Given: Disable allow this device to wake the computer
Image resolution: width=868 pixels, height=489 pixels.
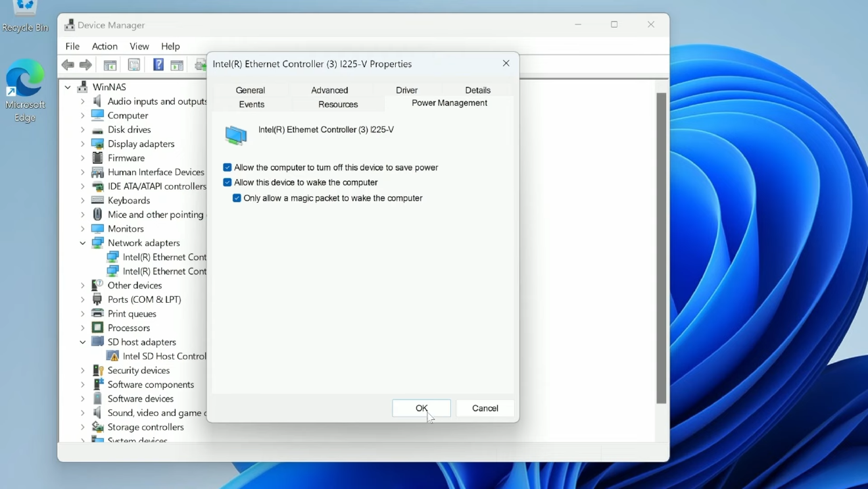Looking at the screenshot, I should (228, 182).
